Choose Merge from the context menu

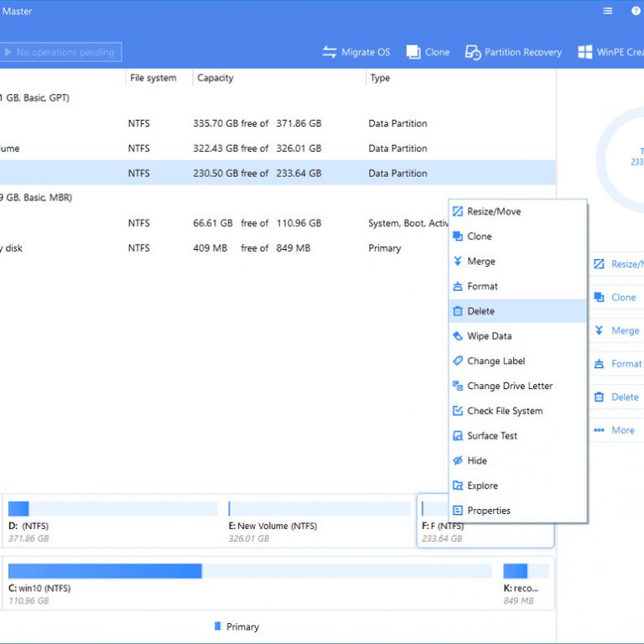(517, 262)
